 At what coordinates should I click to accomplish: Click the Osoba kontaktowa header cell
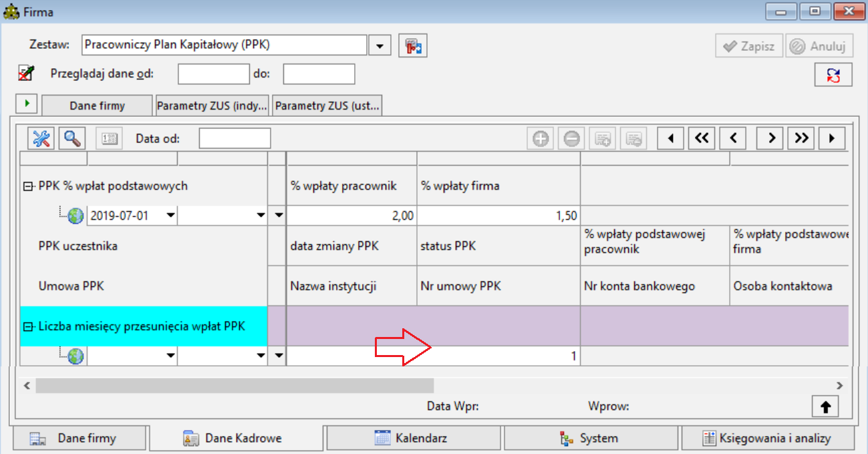click(x=789, y=286)
